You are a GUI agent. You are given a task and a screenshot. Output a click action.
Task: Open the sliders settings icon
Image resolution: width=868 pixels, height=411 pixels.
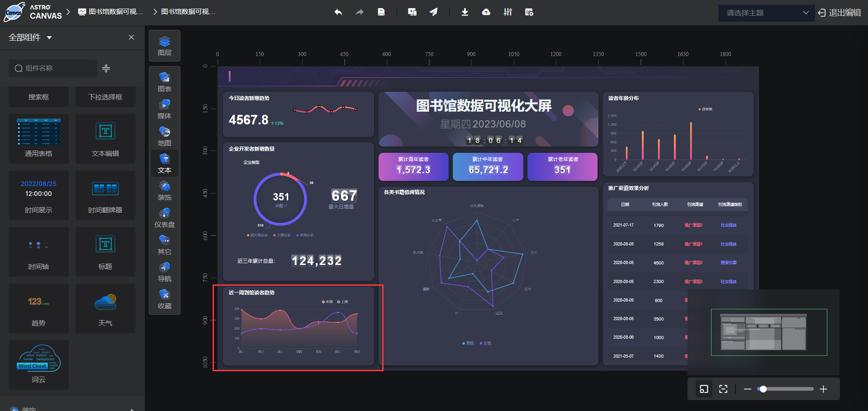(508, 12)
